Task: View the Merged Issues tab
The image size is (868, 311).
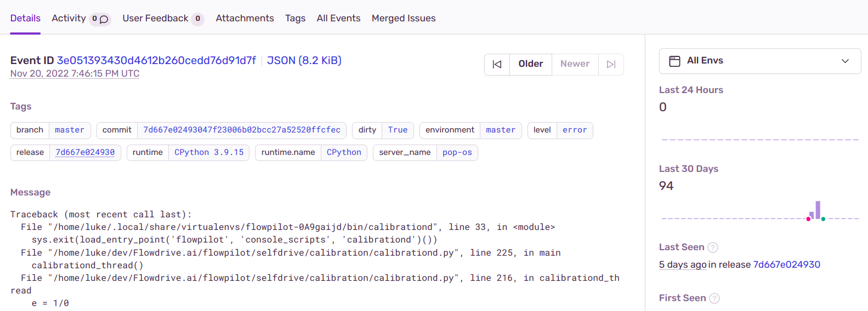Action: [404, 18]
